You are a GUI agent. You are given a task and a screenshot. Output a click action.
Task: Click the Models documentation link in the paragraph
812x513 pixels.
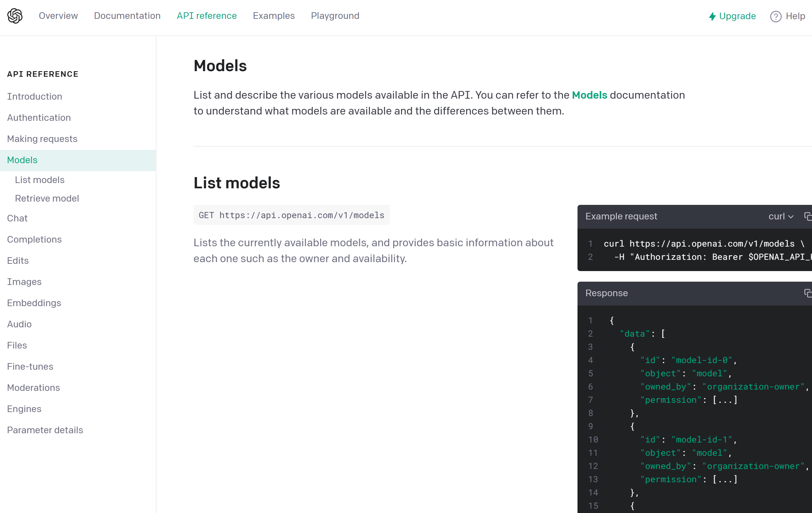pyautogui.click(x=589, y=95)
